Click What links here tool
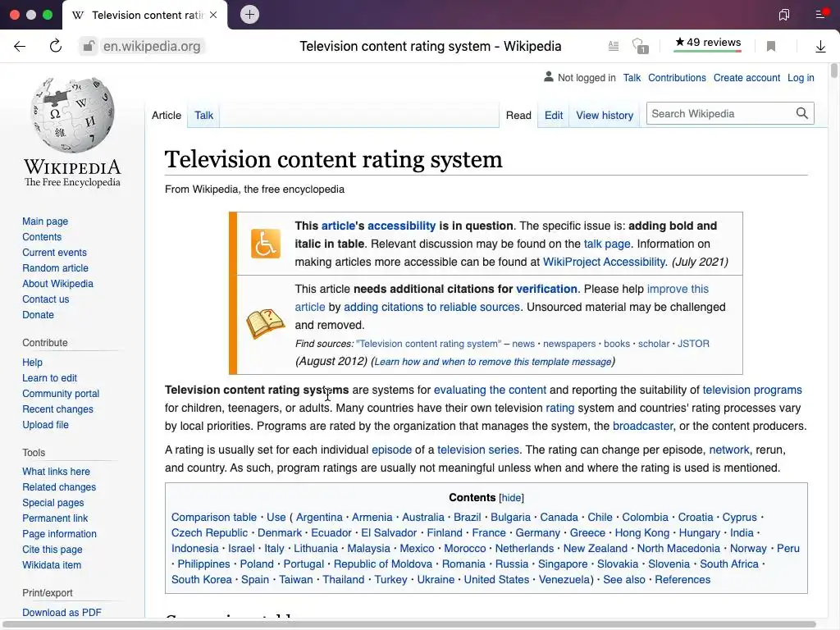Screen dimensions: 840x630 56,472
